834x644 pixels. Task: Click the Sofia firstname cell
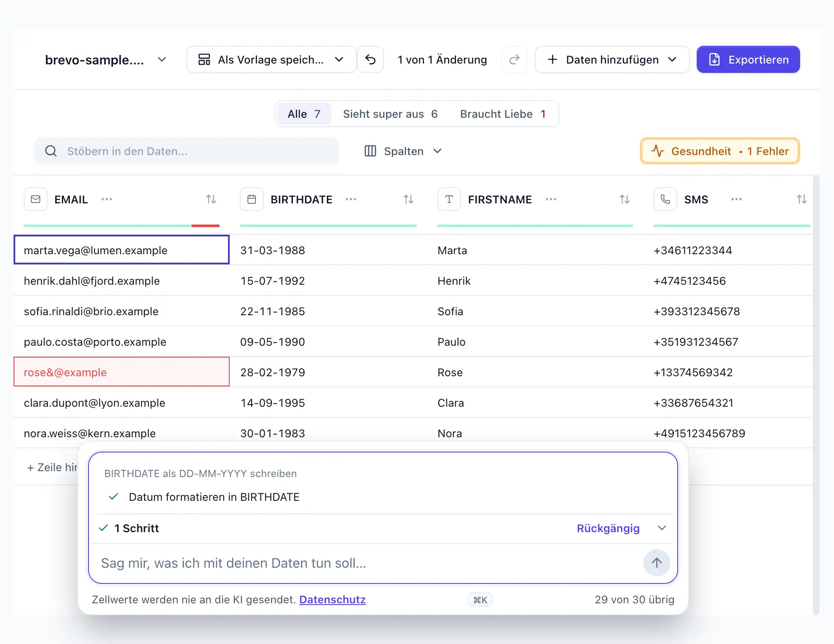[x=536, y=311]
